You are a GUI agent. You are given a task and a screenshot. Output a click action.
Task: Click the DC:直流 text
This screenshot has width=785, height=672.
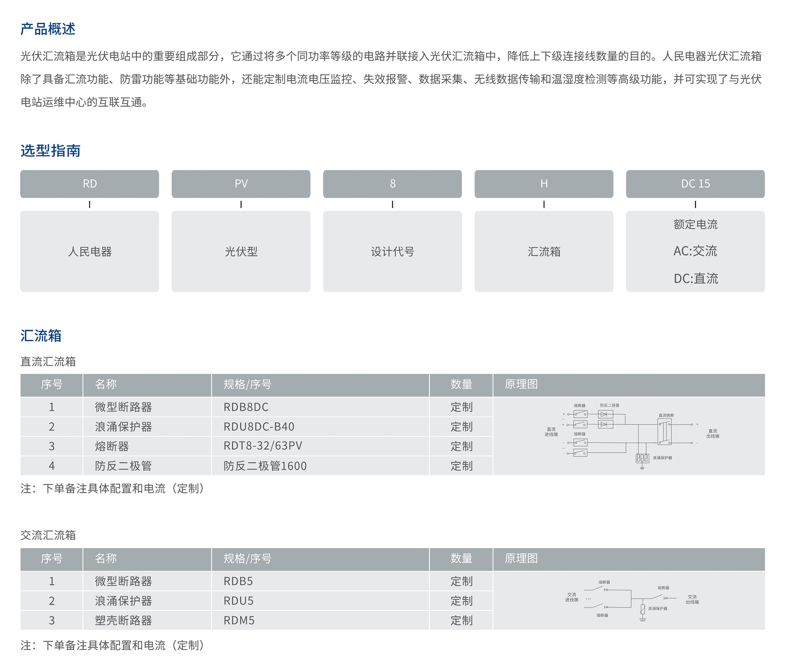[696, 279]
